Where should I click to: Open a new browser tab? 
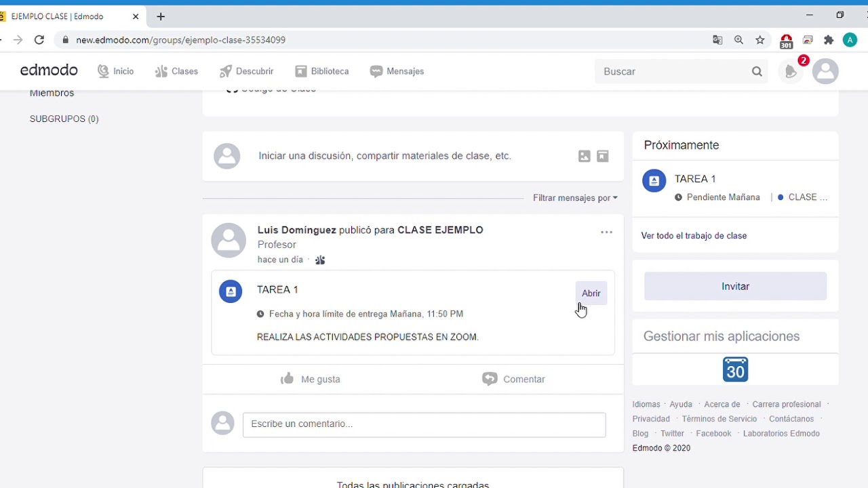tap(161, 16)
